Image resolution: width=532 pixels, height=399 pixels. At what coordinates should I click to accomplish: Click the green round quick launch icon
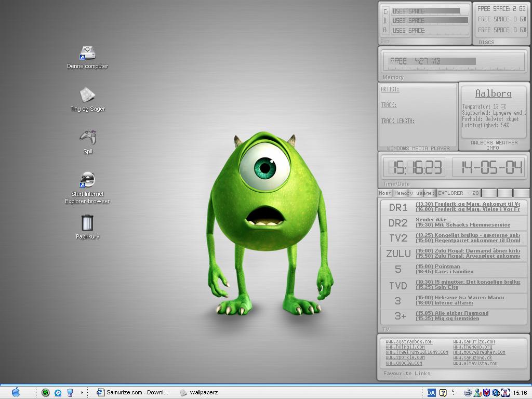click(46, 393)
